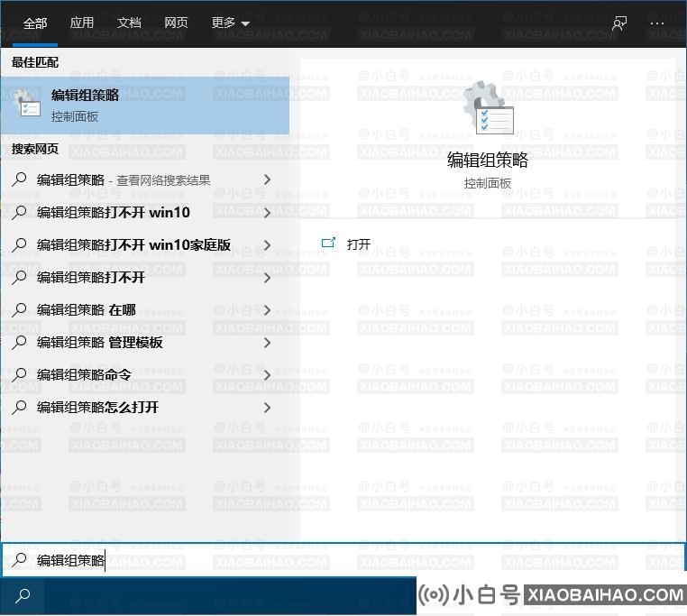This screenshot has width=687, height=616.
Task: Expand chevron next to 编辑组策略命令
Action: (x=267, y=375)
